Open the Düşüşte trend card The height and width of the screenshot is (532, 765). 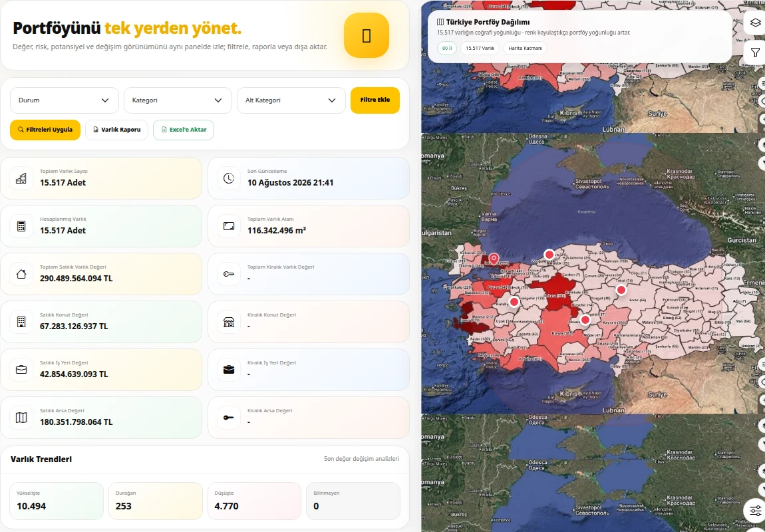255,501
